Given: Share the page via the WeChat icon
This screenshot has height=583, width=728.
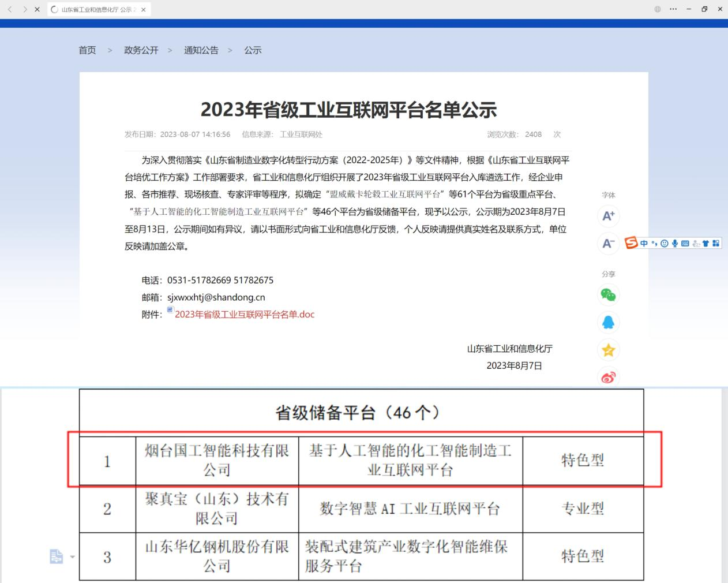Looking at the screenshot, I should pos(608,295).
